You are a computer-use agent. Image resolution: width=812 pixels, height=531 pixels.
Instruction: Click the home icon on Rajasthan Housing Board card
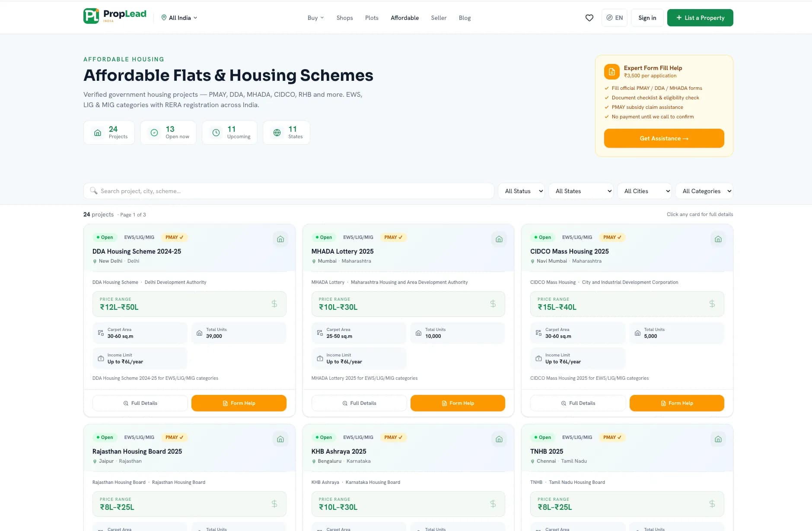coord(280,439)
